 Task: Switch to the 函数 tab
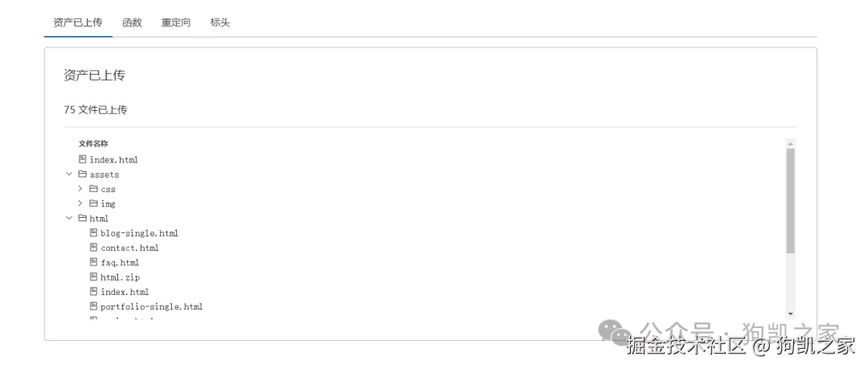[132, 23]
